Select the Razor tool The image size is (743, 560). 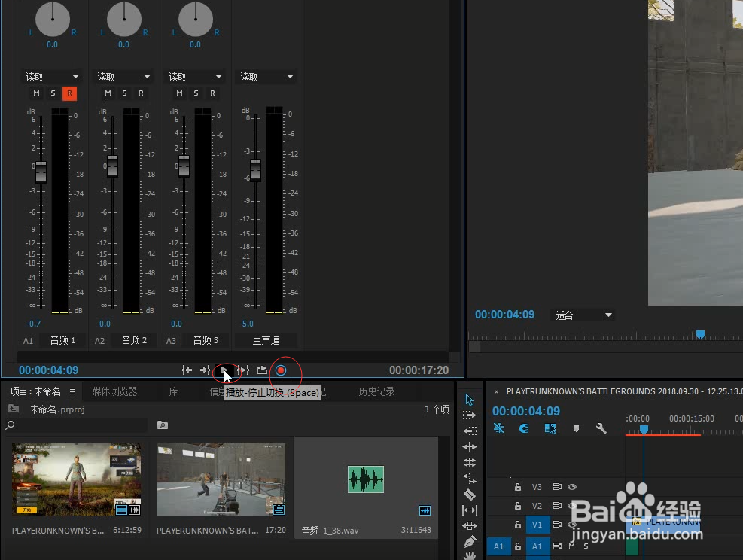point(469,495)
